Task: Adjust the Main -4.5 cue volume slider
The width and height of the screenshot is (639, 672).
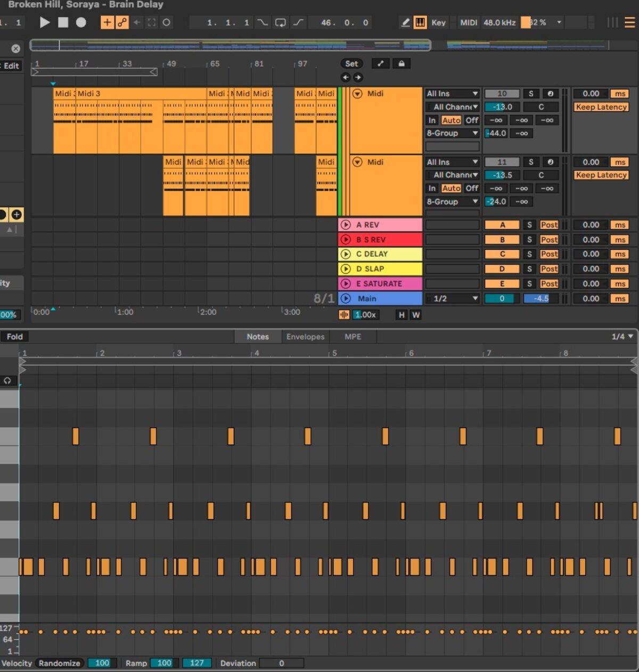Action: tap(540, 298)
